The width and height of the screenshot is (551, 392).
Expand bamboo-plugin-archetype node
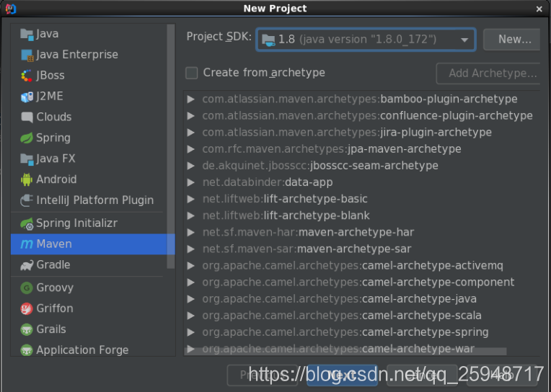pos(191,99)
